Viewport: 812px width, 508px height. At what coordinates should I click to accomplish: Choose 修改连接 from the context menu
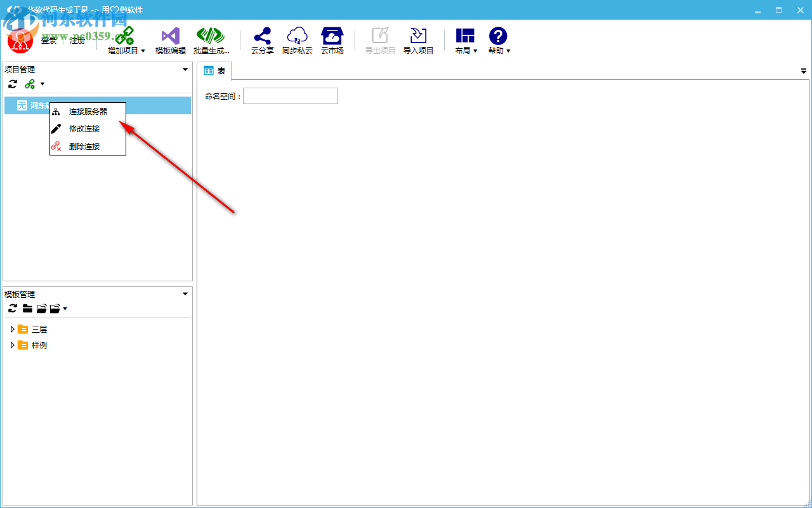point(88,128)
